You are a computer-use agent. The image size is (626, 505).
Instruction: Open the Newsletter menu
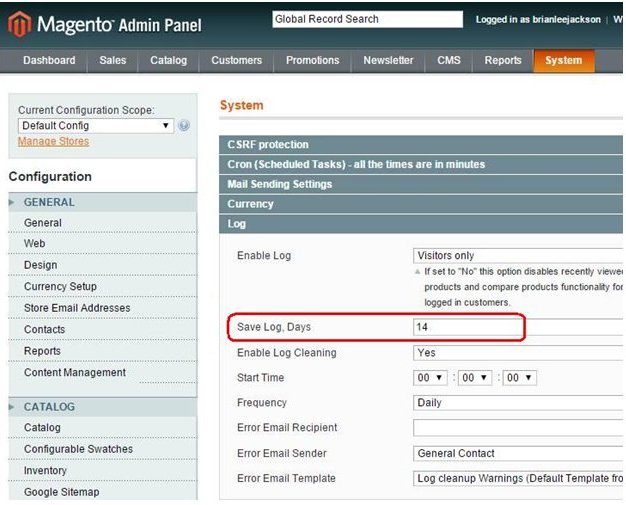click(x=388, y=60)
